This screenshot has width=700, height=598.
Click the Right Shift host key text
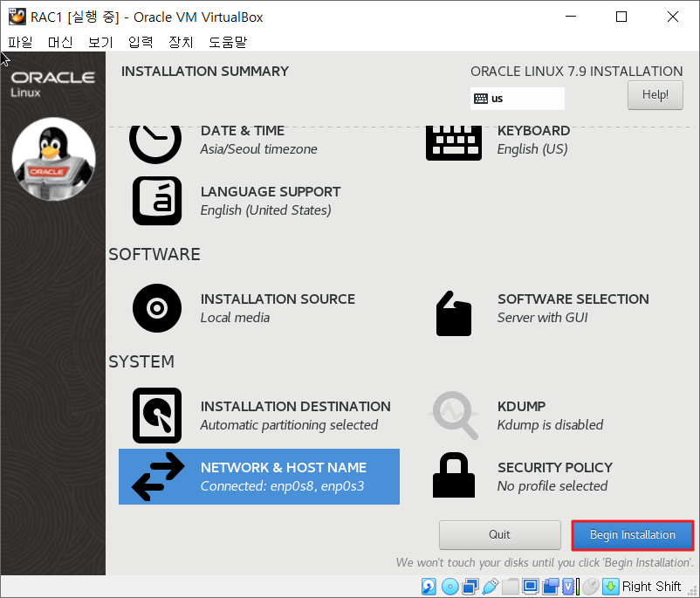(651, 587)
